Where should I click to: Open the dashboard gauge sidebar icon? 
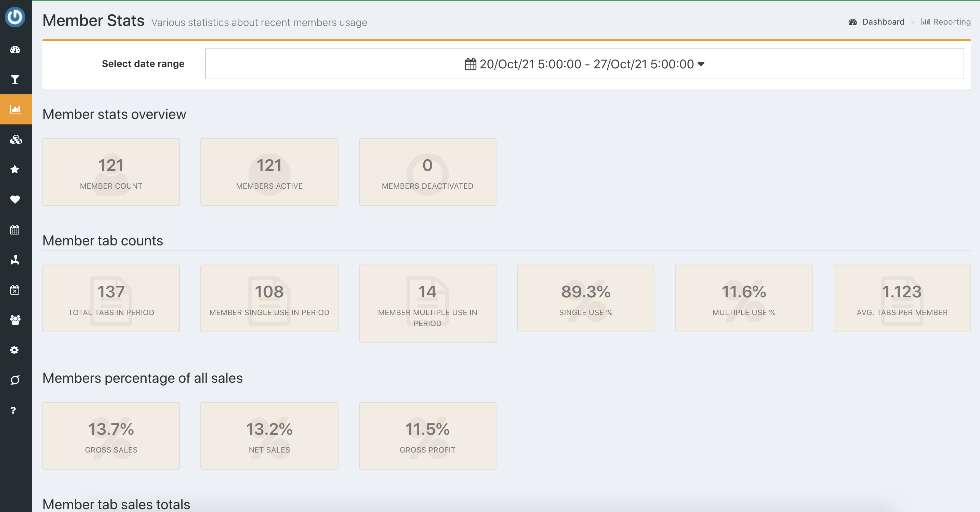pos(15,50)
